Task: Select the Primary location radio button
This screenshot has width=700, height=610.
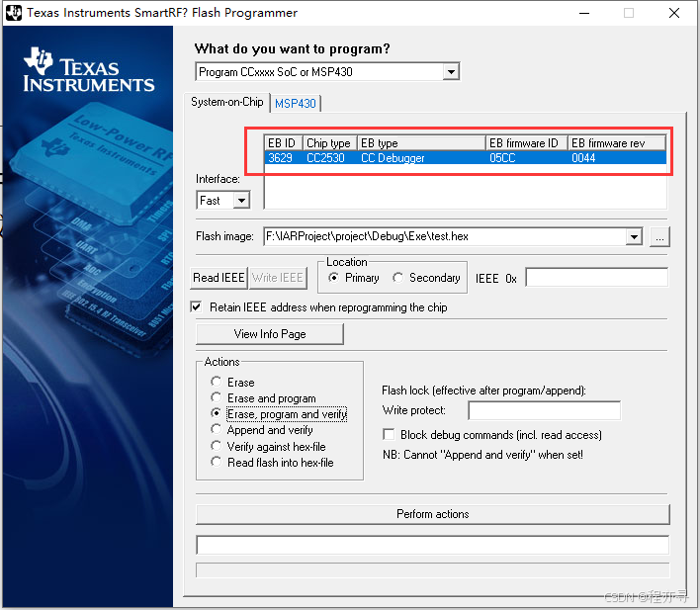Action: click(x=333, y=278)
